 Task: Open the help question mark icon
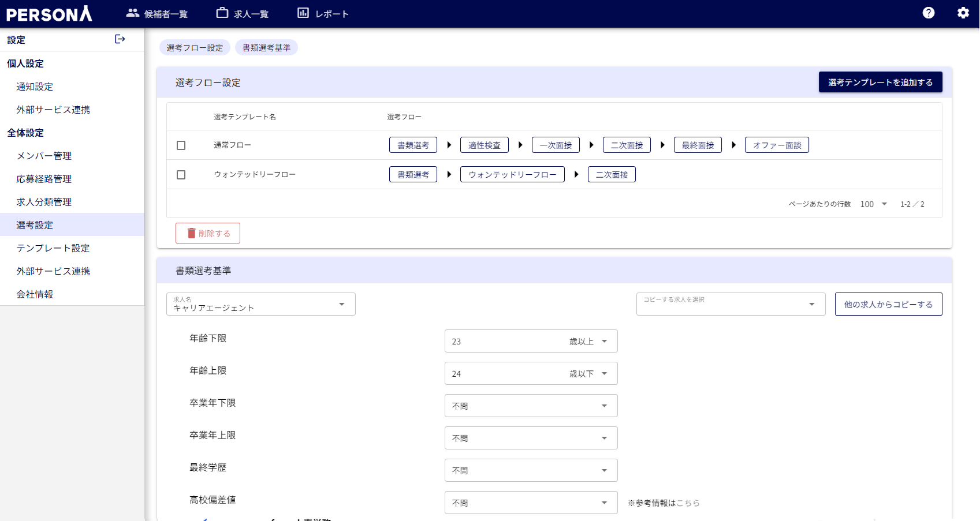coord(929,13)
